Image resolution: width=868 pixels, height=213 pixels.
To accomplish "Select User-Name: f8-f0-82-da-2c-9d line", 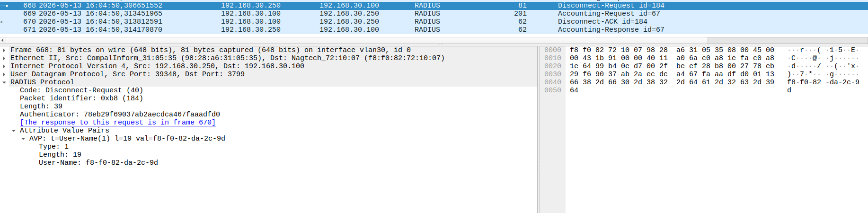I will tap(98, 162).
